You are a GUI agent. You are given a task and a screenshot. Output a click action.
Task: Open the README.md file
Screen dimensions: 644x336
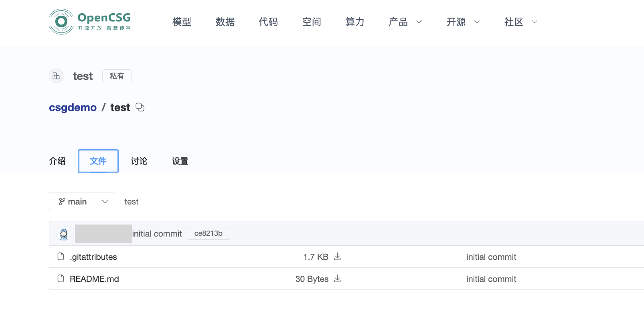click(94, 279)
